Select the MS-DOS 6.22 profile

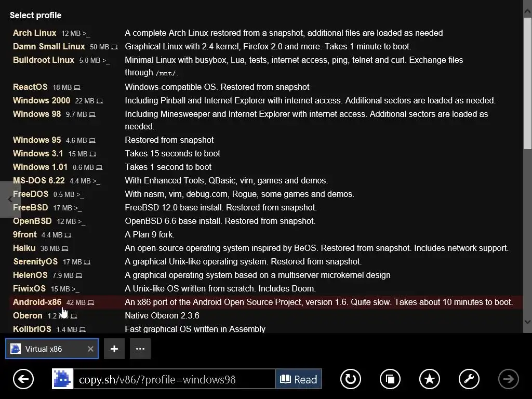click(x=38, y=180)
